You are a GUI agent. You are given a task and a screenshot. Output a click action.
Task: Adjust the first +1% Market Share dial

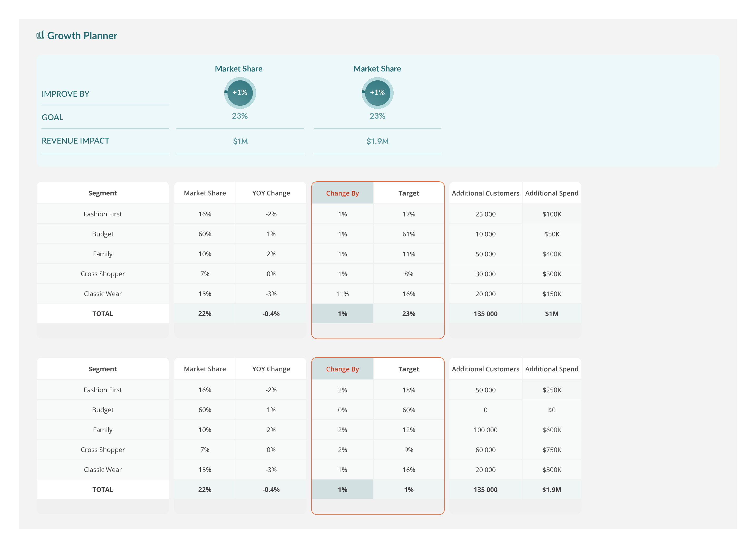click(x=240, y=93)
